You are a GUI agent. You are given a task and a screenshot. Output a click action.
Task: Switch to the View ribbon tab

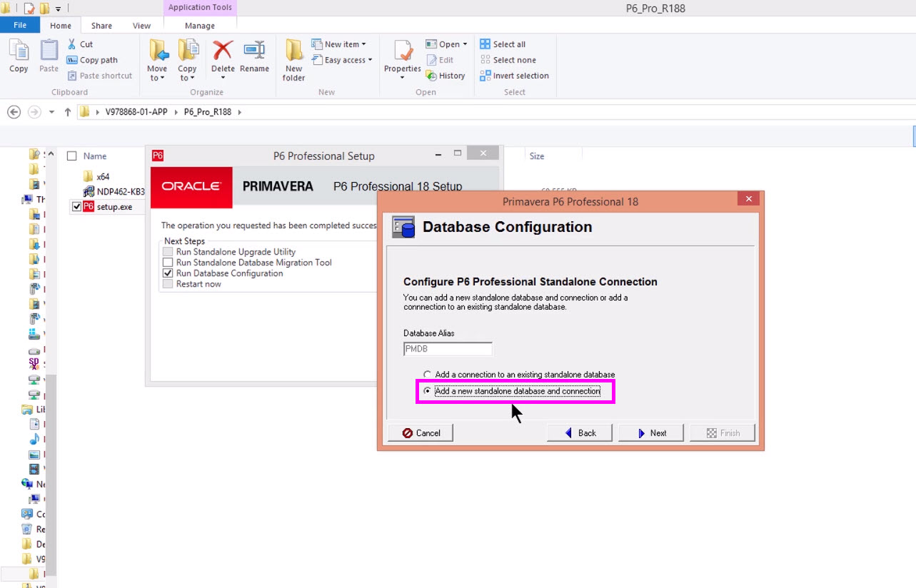(141, 26)
